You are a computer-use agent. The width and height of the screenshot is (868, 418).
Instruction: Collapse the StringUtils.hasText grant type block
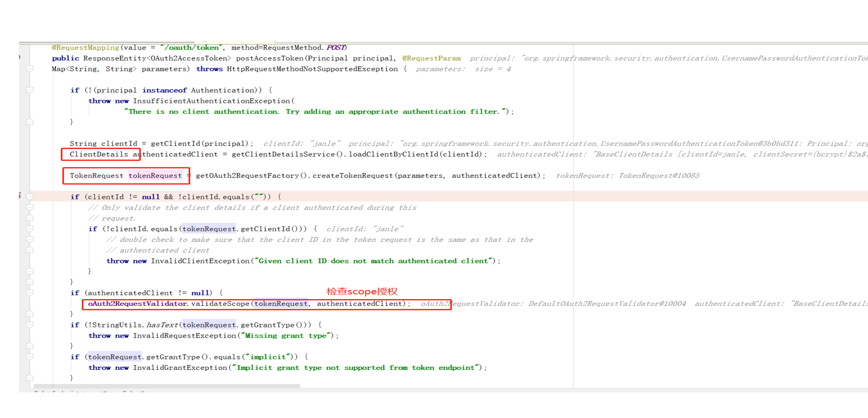pyautogui.click(x=30, y=325)
